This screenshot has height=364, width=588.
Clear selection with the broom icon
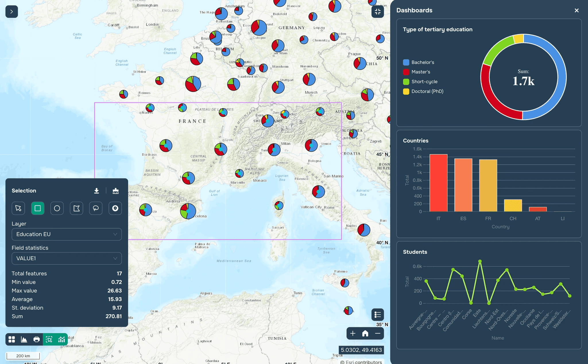click(x=115, y=191)
